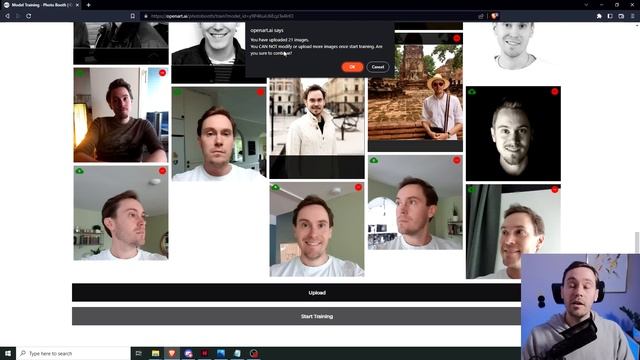Remove the temple ruins photo with the man in a hat
640x360 pixels.
(457, 38)
